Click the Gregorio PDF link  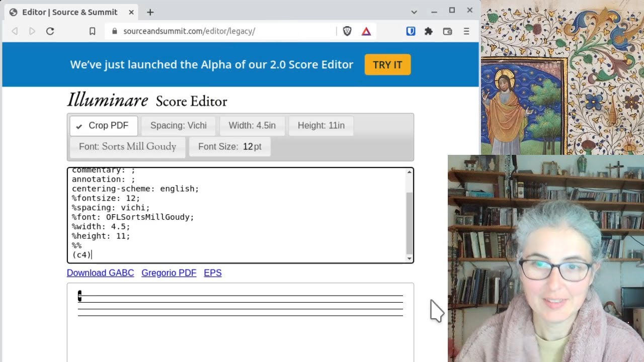coord(169,273)
